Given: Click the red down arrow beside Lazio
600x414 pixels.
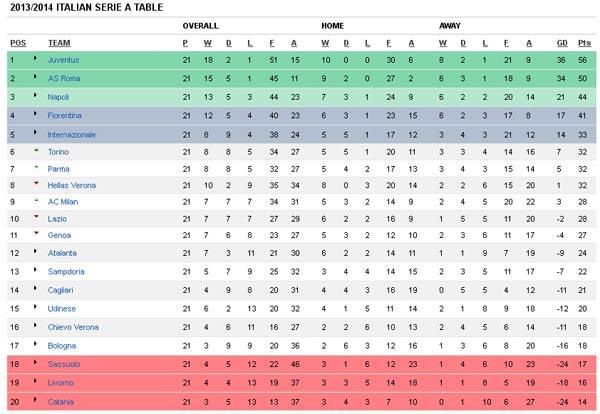Looking at the screenshot, I should (x=36, y=217).
